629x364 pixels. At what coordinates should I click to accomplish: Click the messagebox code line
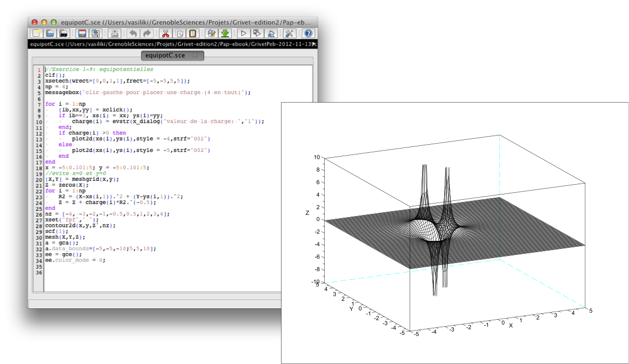148,92
